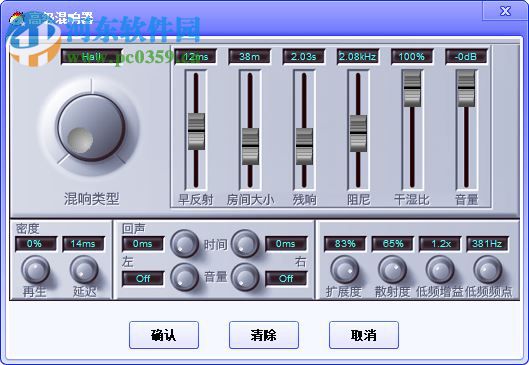
Task: Click the right echo 0ms time display
Action: [x=286, y=244]
